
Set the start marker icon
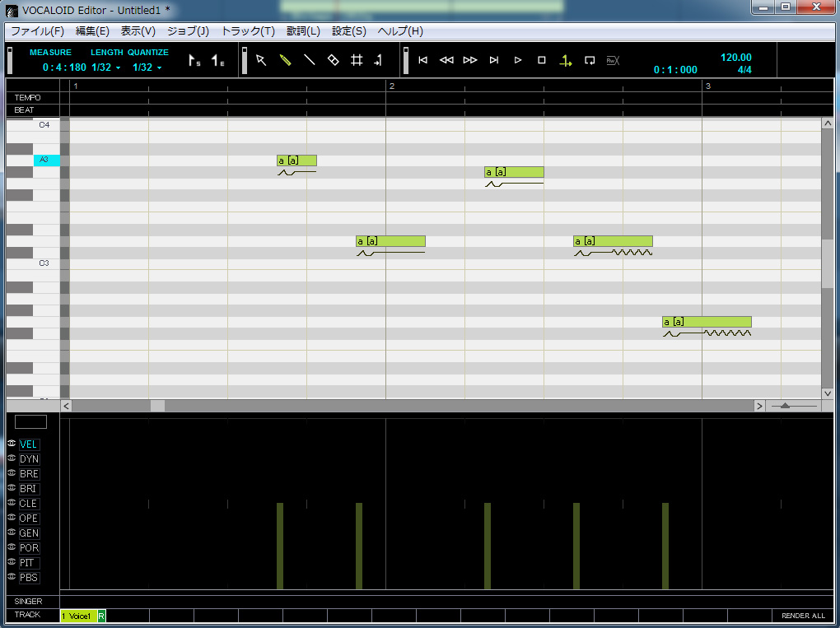tap(194, 61)
